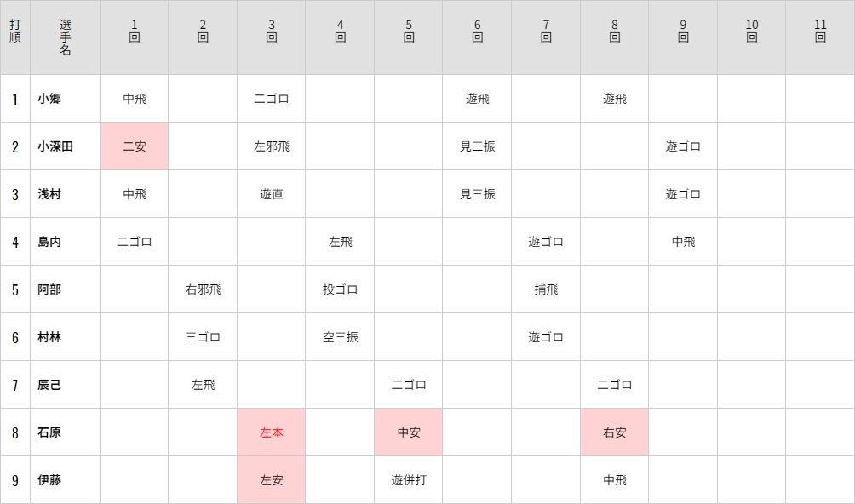This screenshot has width=855, height=504.
Task: Click the pink 左安 cell for 伊藤
Action: click(271, 480)
